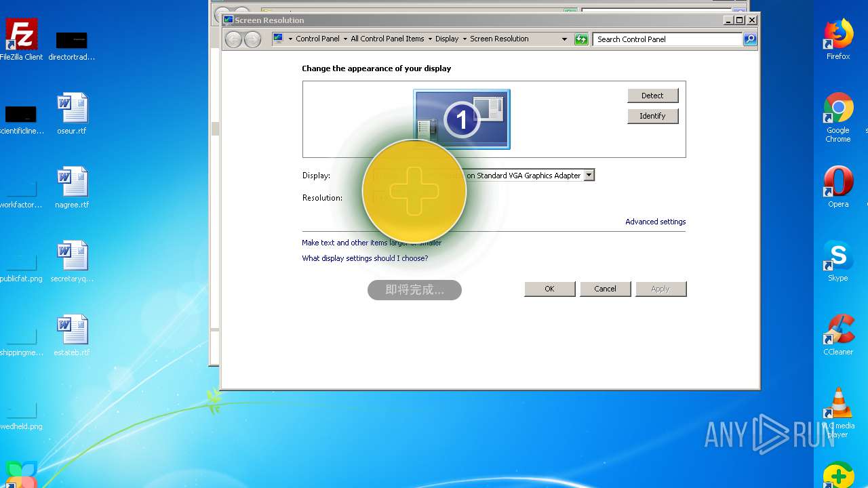Click the Search Control Panel field
Image resolution: width=868 pixels, height=488 pixels.
[667, 39]
